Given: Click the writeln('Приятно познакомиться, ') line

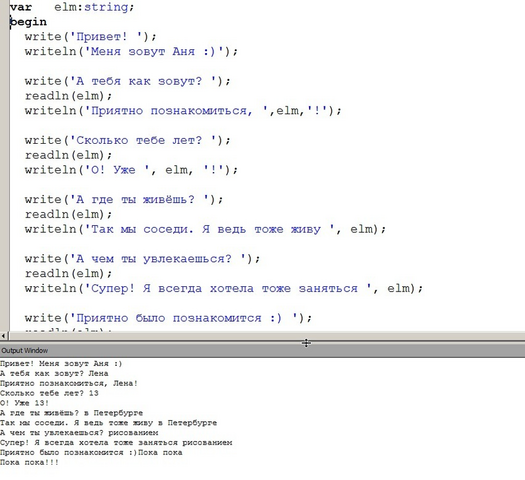Looking at the screenshot, I should (183, 111).
